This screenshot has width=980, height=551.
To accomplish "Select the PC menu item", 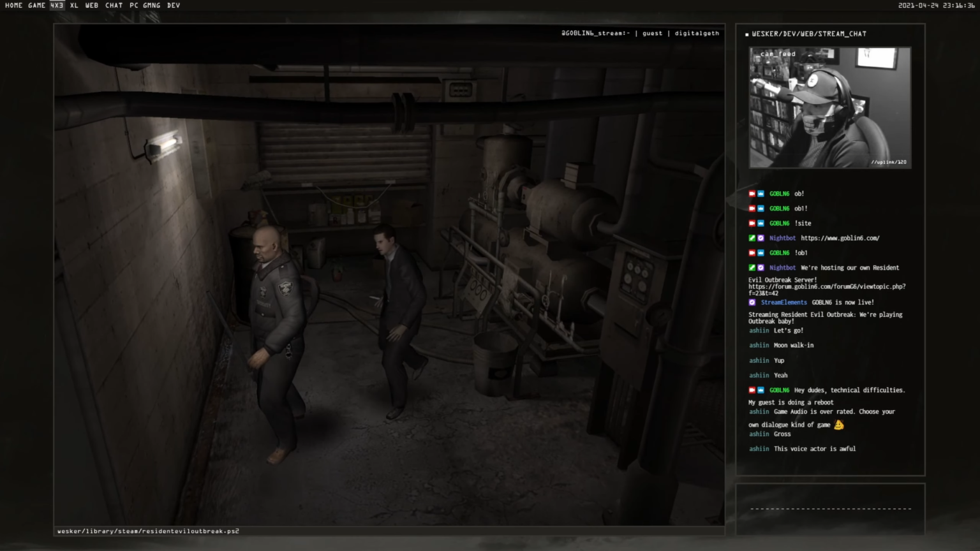I will click(134, 5).
